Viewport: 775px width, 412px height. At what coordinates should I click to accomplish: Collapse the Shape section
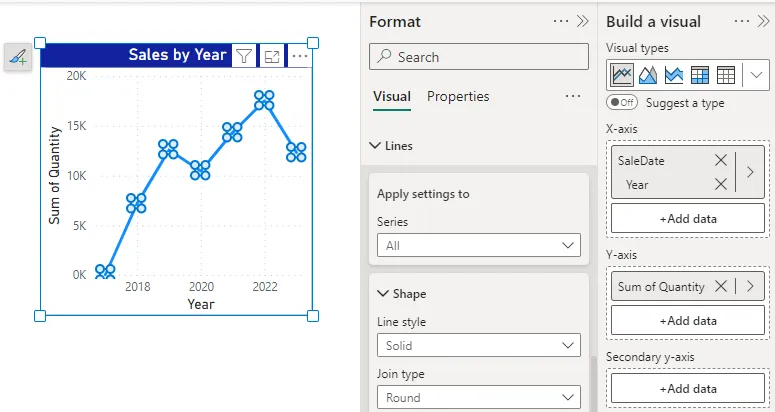tap(383, 294)
